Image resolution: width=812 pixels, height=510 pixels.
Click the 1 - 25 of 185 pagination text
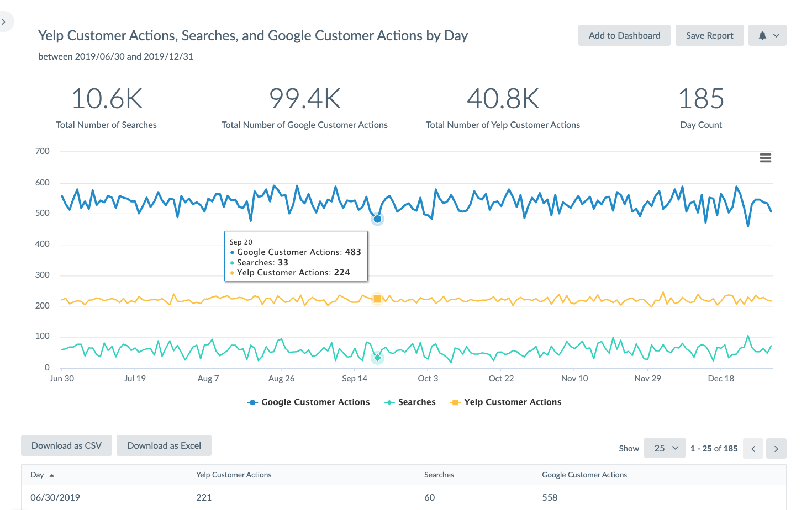tap(714, 448)
